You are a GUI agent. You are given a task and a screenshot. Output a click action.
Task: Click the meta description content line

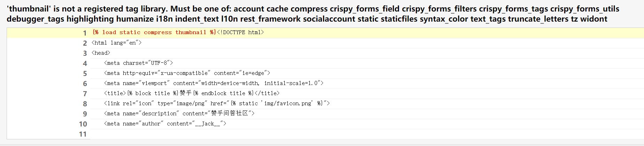coord(179,114)
